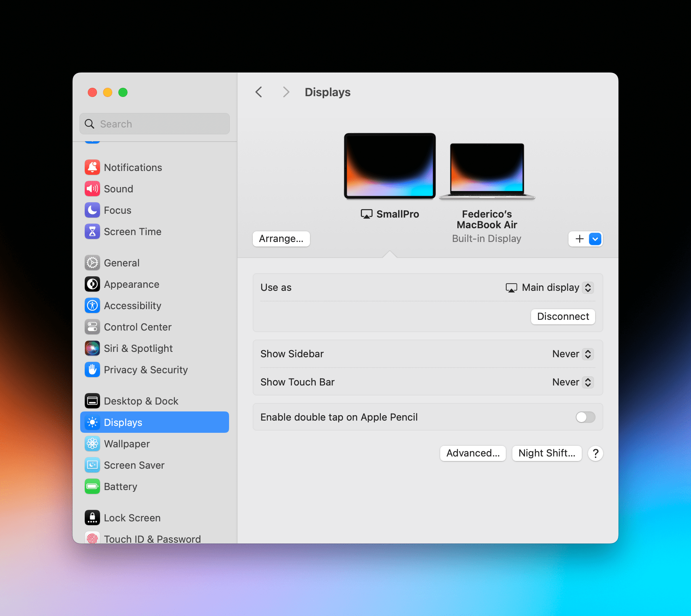Click the General gear icon

pos(92,263)
